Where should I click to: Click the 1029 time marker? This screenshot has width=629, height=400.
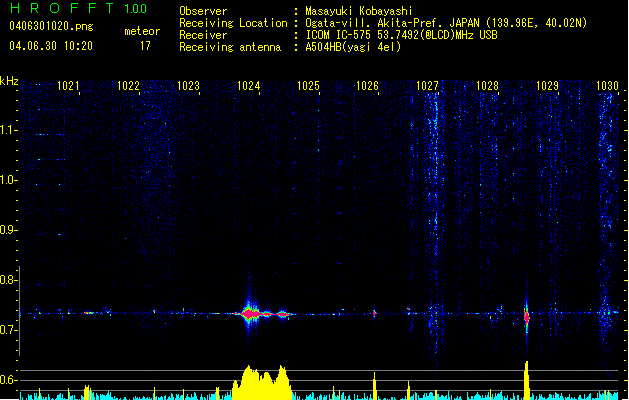(547, 86)
